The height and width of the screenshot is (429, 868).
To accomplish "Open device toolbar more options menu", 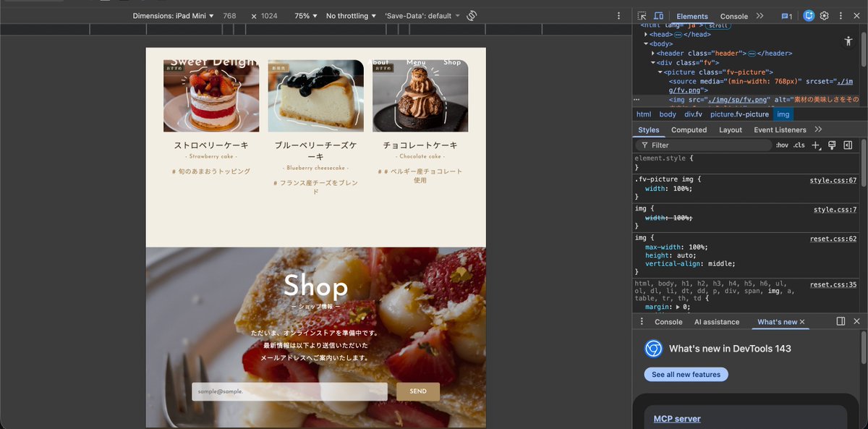I will 618,15.
